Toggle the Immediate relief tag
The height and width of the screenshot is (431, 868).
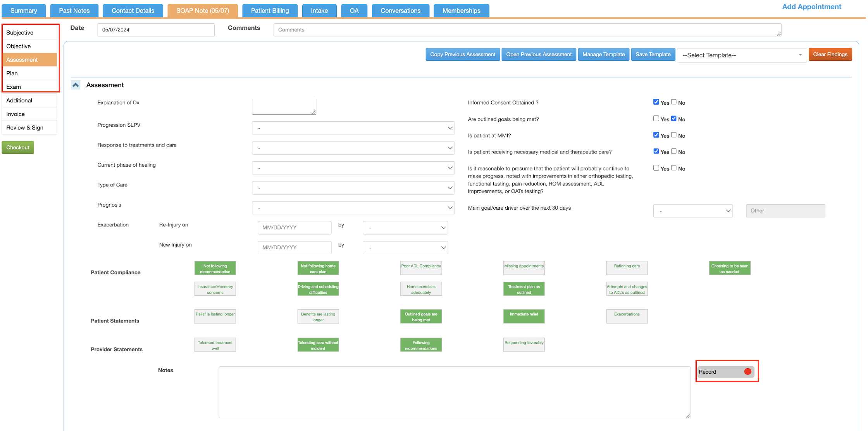click(x=524, y=316)
